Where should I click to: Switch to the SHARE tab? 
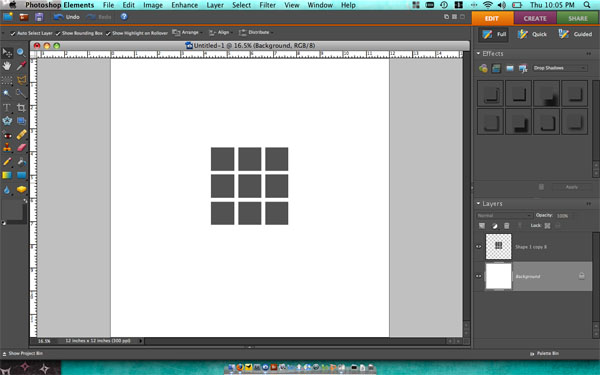[578, 18]
